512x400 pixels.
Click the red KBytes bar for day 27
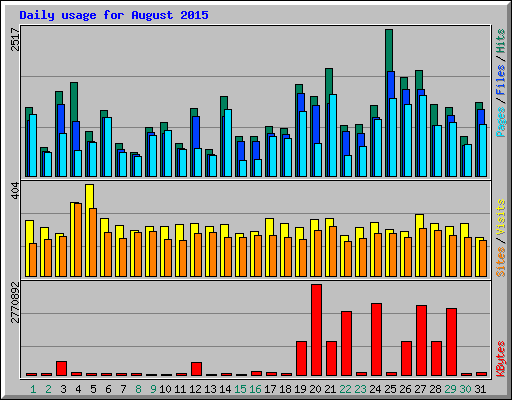421,340
